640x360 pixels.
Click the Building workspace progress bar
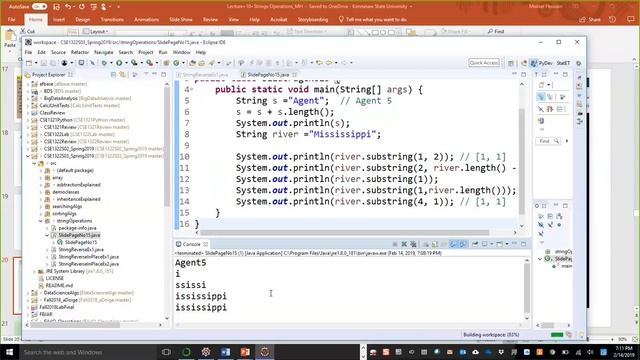point(557,335)
